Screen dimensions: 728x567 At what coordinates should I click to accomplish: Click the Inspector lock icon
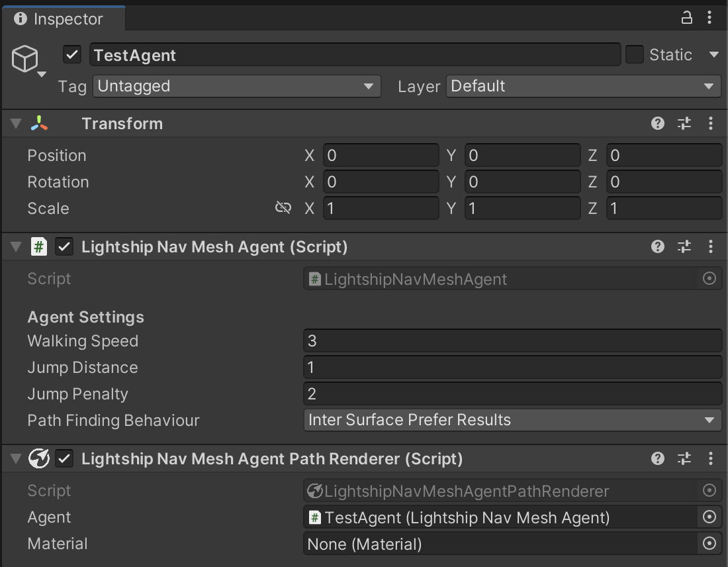686,19
